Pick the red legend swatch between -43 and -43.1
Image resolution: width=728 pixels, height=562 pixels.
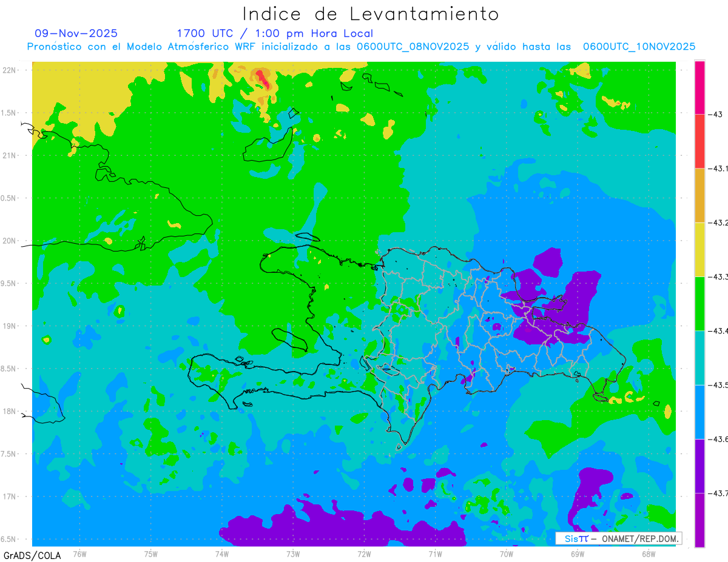pos(699,141)
